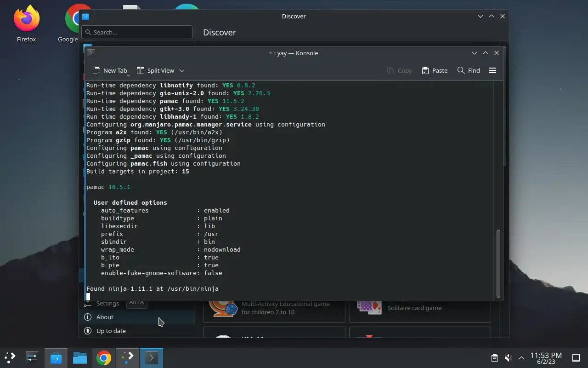
Task: Click the 'pamac 10.5.1' terminal line
Action: click(x=108, y=187)
